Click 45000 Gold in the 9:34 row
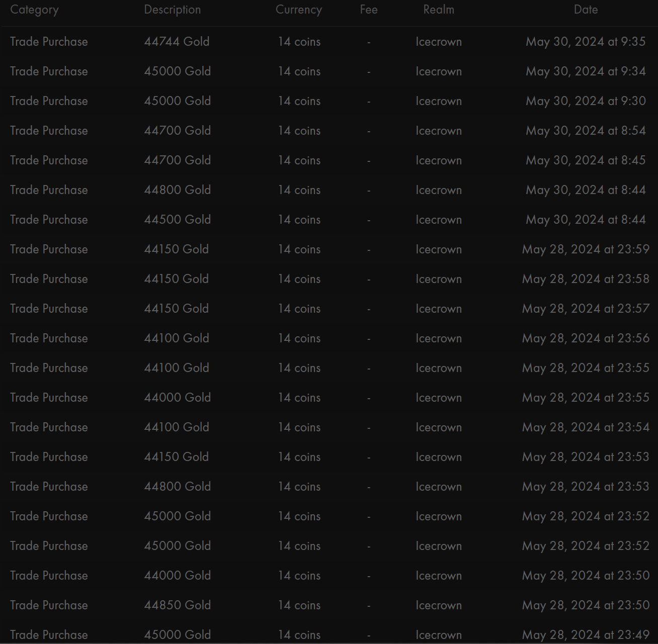The image size is (658, 644). point(177,71)
